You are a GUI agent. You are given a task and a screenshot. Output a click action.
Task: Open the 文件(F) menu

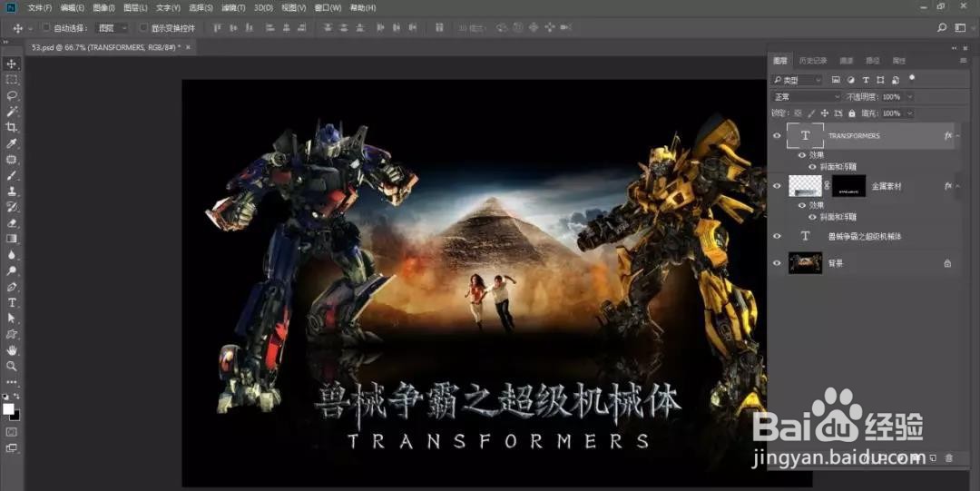point(40,8)
